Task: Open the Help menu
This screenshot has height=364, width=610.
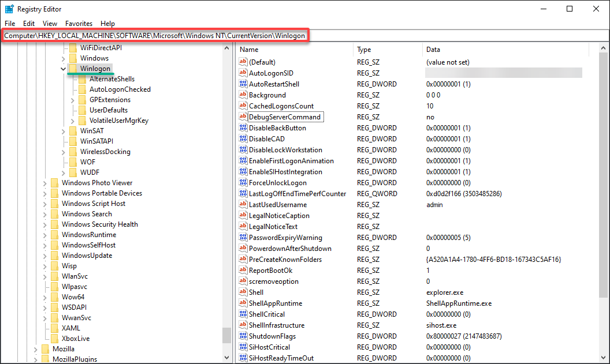Action: (x=108, y=23)
